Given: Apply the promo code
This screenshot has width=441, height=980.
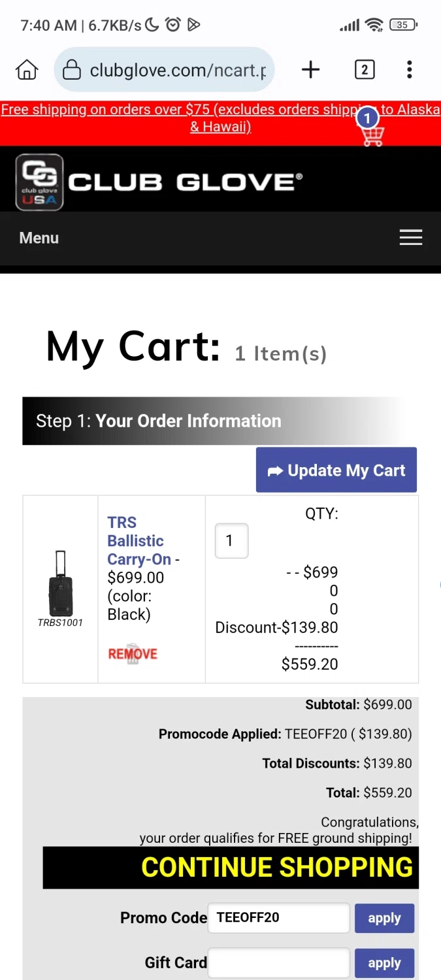Looking at the screenshot, I should point(384,918).
